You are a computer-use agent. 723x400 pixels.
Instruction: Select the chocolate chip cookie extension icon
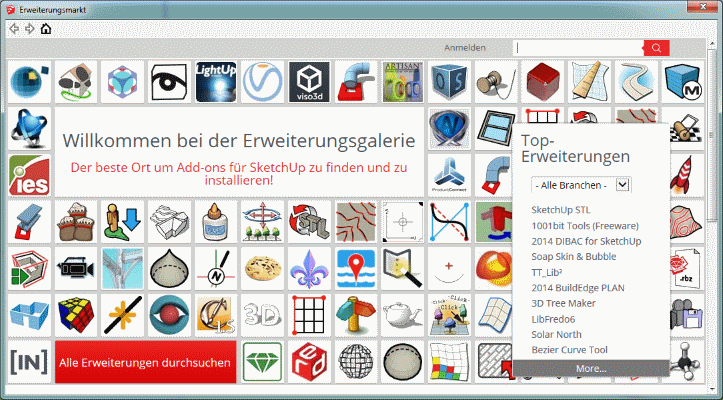tap(262, 268)
